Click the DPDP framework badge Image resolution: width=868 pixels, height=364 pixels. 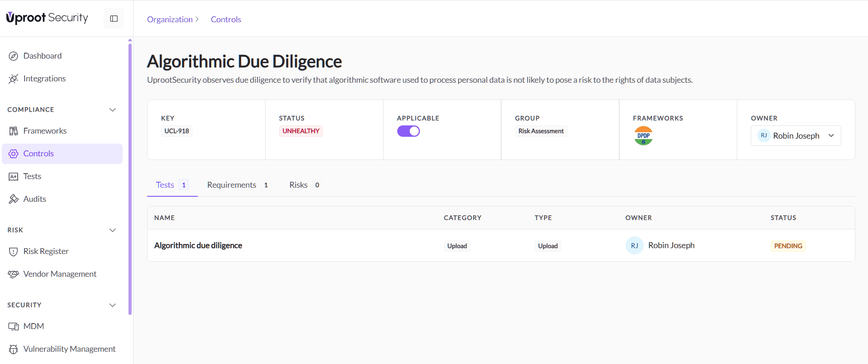[643, 136]
